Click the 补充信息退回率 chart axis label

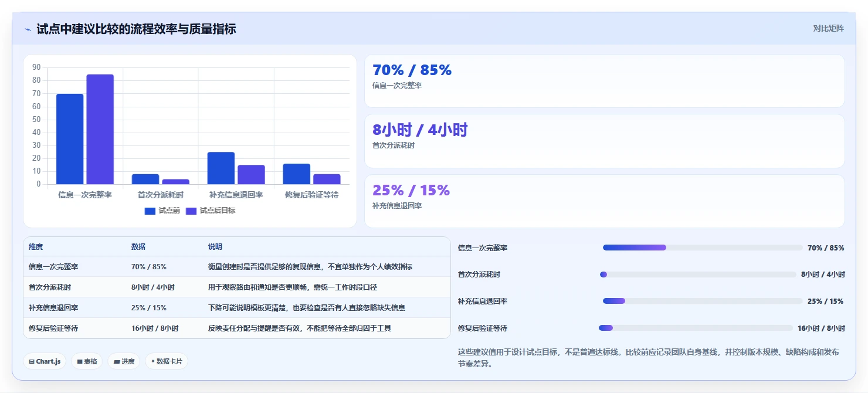tap(236, 195)
